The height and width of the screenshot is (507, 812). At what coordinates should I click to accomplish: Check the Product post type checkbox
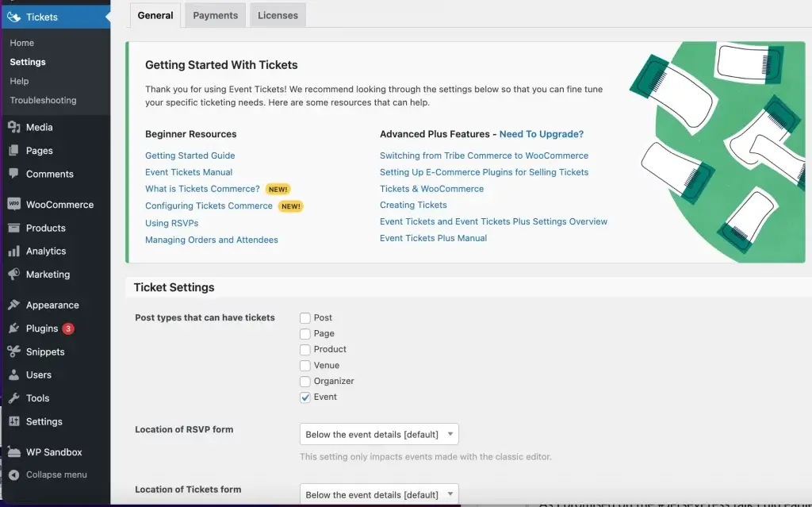pyautogui.click(x=305, y=350)
